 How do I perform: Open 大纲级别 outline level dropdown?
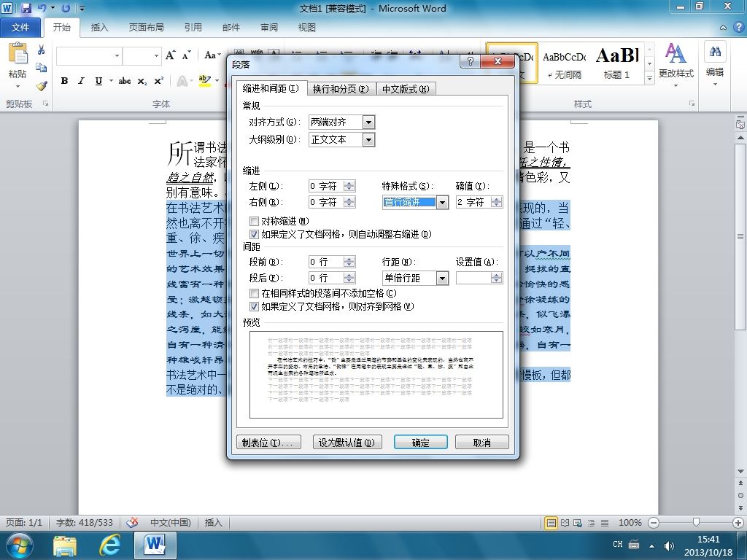coord(368,139)
